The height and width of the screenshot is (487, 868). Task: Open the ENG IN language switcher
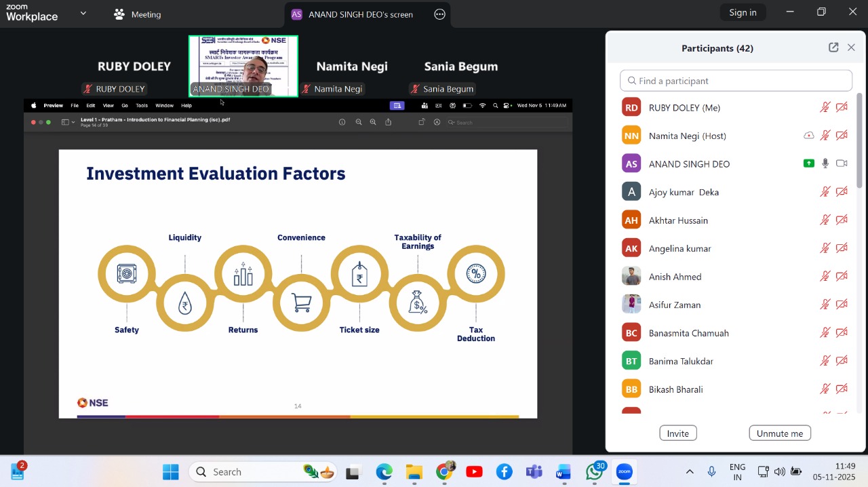click(737, 472)
